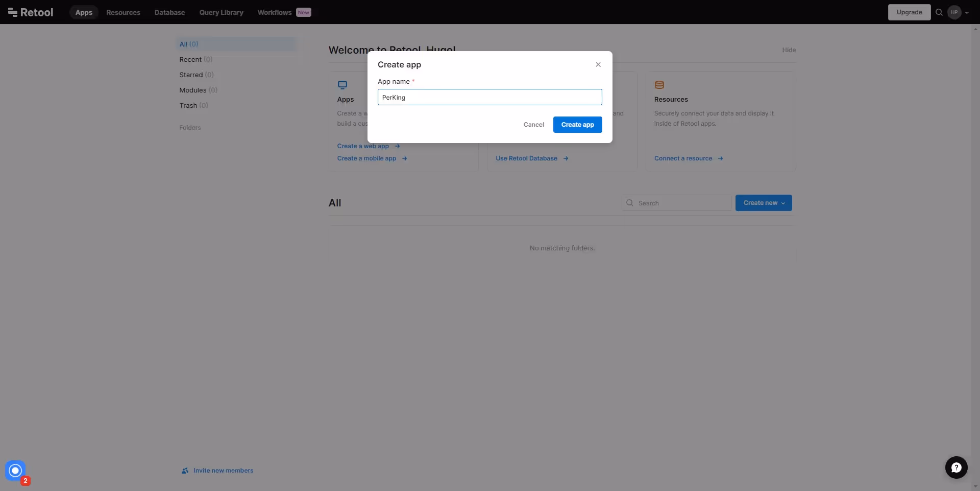This screenshot has height=491, width=980.
Task: Click the New badge beside Workflows
Action: pyautogui.click(x=304, y=13)
